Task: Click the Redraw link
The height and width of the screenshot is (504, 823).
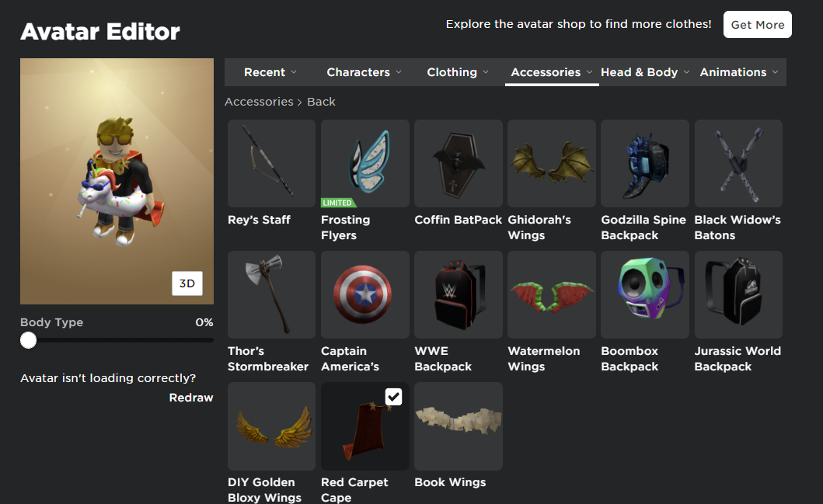Action: (x=191, y=398)
